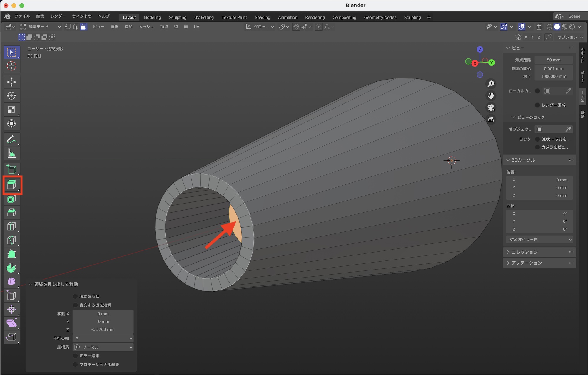
Task: Enable 直交する辺を溶解 checkbox
Action: point(76,305)
